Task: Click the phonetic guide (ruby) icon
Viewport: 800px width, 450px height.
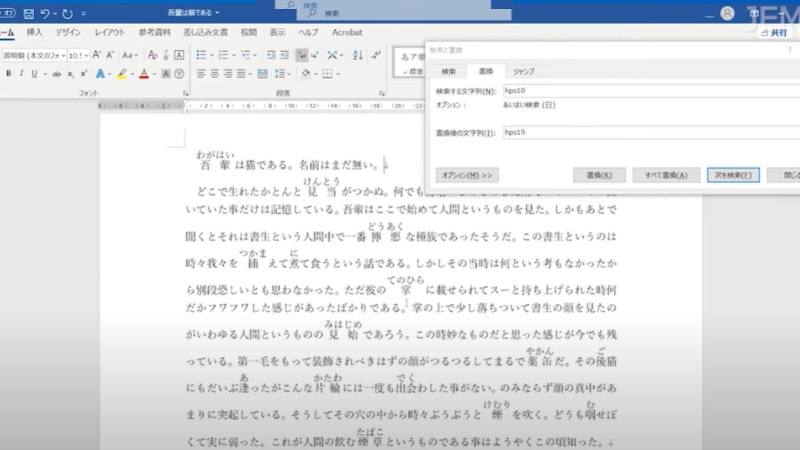Action: pos(166,55)
